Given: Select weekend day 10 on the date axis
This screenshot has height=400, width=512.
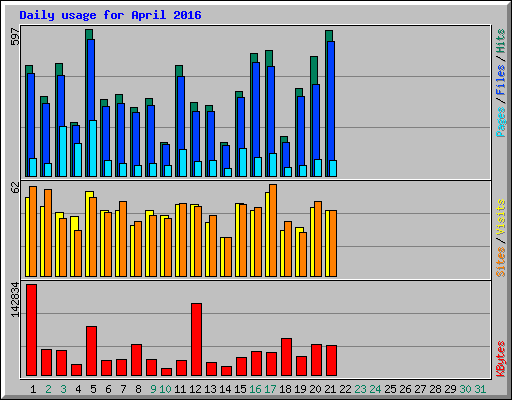Looking at the screenshot, I should (165, 389).
